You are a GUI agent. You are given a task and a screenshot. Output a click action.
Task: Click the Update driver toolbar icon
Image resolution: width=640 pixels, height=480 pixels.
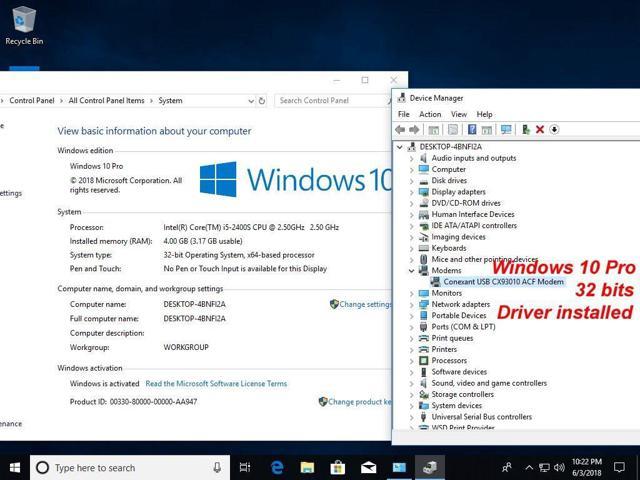526,130
